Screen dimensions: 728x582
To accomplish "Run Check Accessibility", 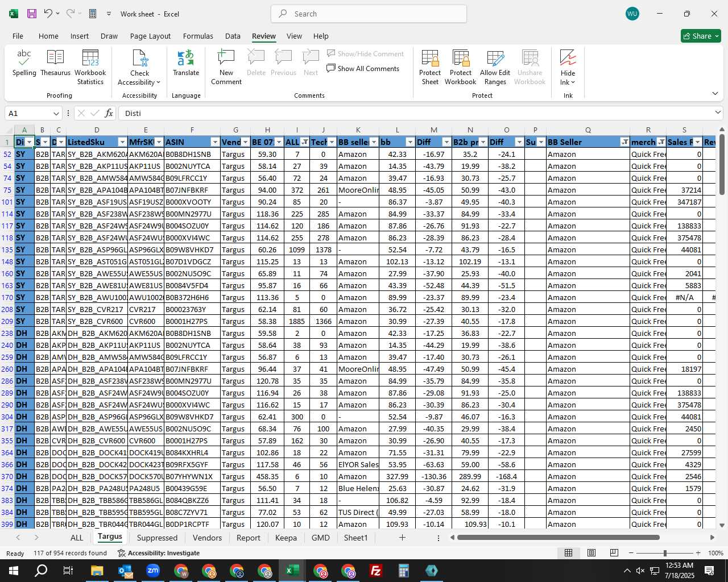I will [x=139, y=68].
